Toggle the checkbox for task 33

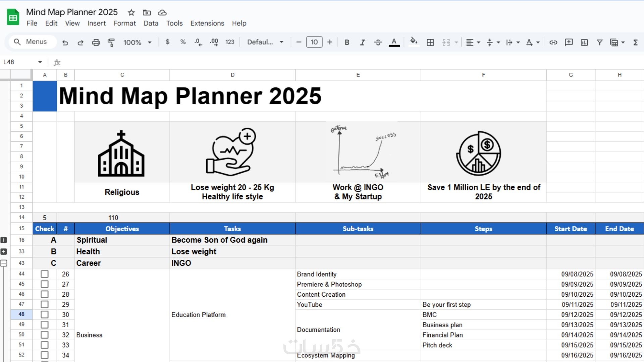click(x=45, y=345)
